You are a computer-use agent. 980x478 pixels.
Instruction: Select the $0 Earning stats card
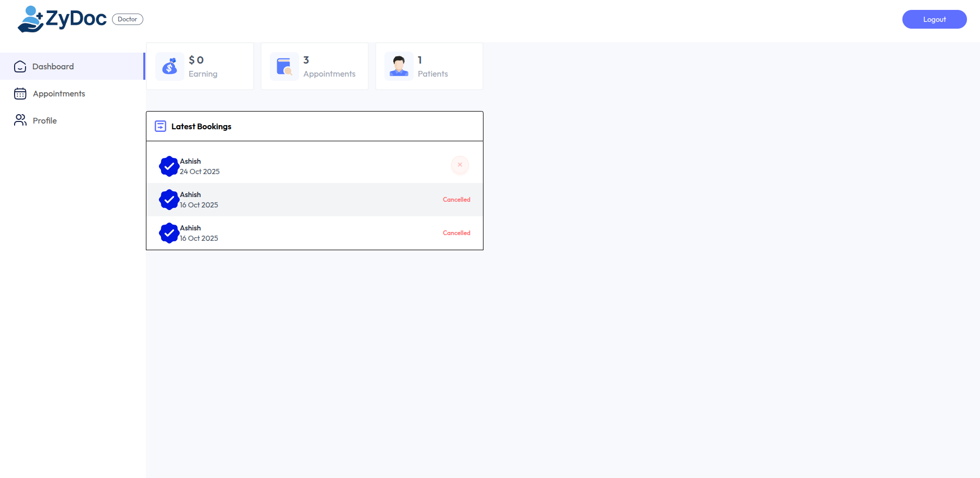click(x=200, y=66)
